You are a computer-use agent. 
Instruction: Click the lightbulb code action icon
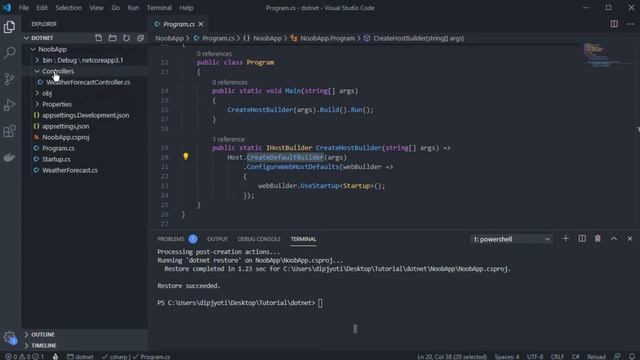186,156
